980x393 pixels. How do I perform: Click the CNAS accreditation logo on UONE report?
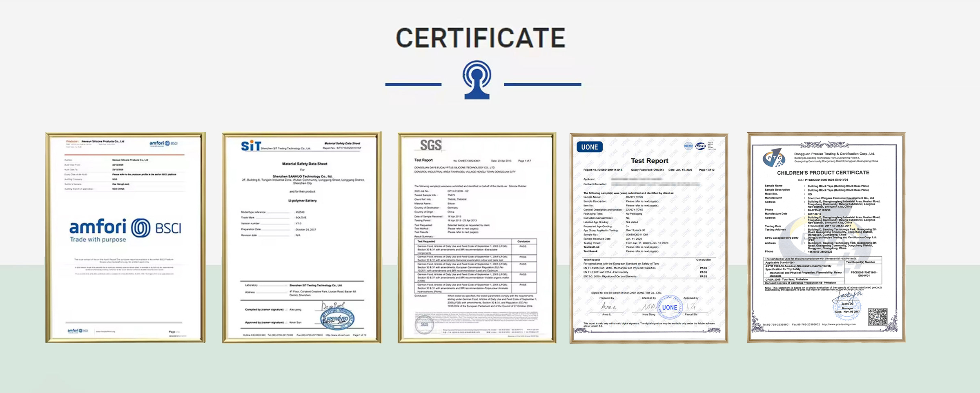(x=701, y=146)
